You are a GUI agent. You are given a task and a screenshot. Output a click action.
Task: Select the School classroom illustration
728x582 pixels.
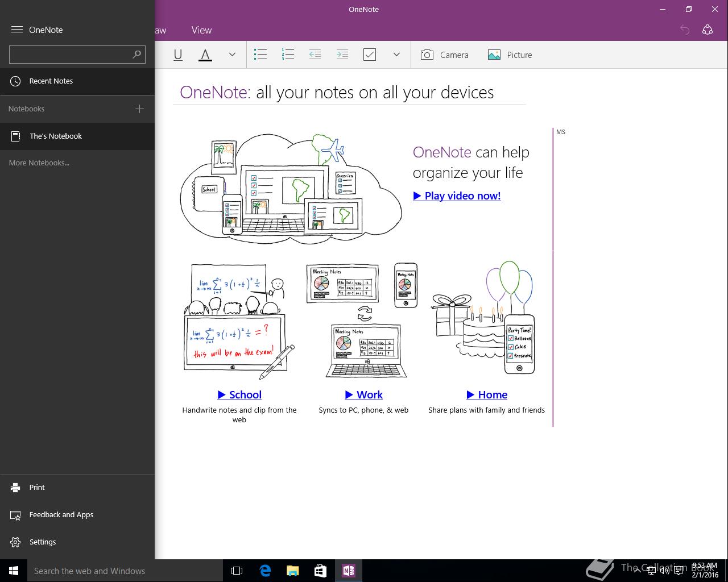(x=239, y=322)
